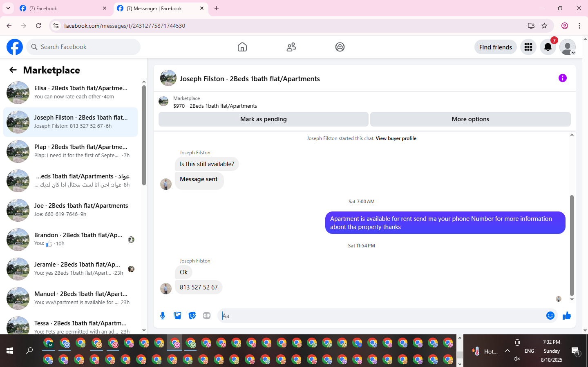This screenshot has height=367, width=588.
Task: Open the account profile avatar menu
Action: click(x=568, y=47)
